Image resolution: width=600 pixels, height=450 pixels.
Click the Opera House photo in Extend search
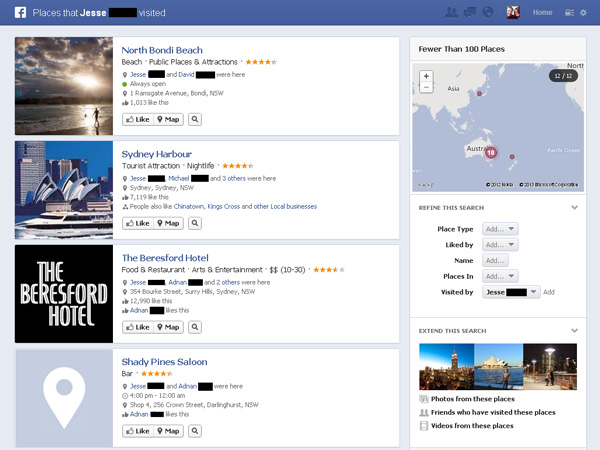[499, 367]
